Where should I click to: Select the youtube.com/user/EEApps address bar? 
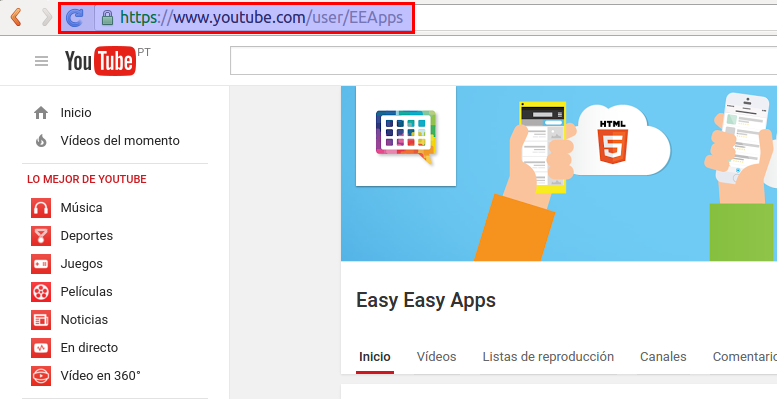(x=262, y=18)
